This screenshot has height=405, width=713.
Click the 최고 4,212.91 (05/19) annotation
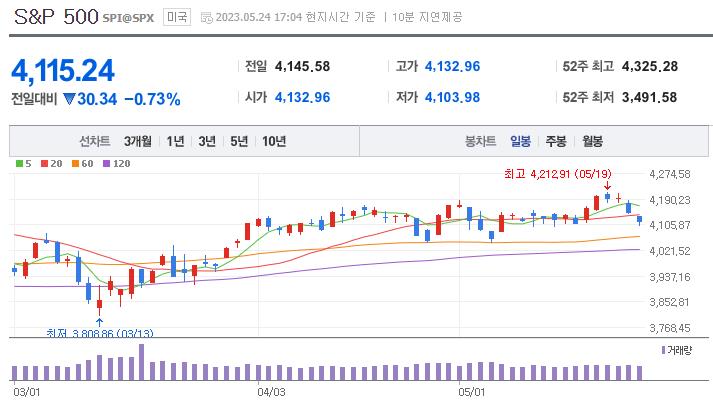click(557, 174)
